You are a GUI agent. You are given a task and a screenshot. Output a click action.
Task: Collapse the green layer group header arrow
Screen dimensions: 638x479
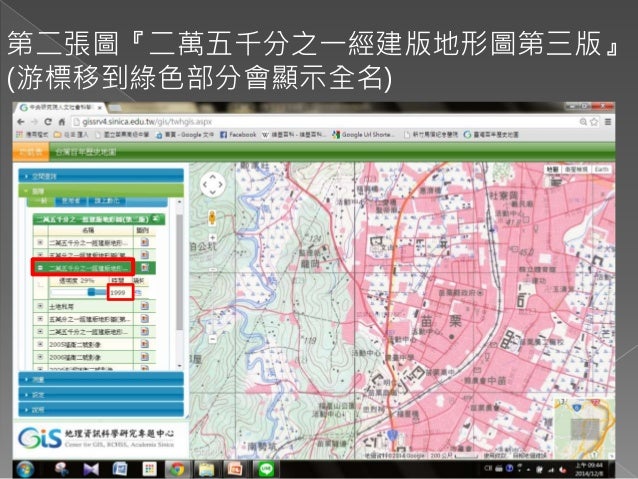tap(156, 219)
